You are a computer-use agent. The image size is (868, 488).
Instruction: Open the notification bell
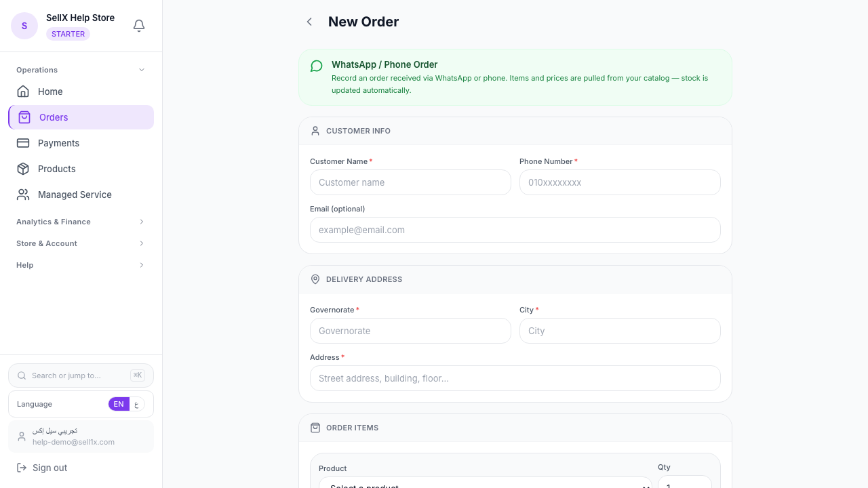pyautogui.click(x=139, y=25)
